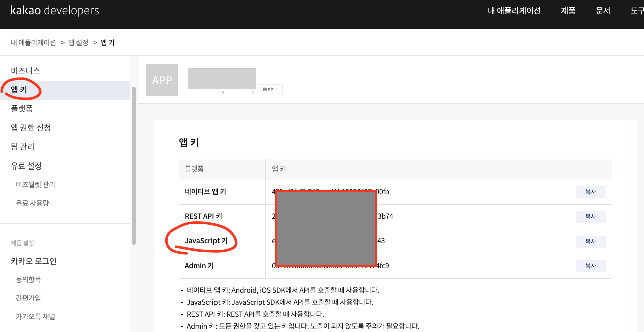
Task: Select 플랫폼 in the sidebar
Action: (22, 109)
